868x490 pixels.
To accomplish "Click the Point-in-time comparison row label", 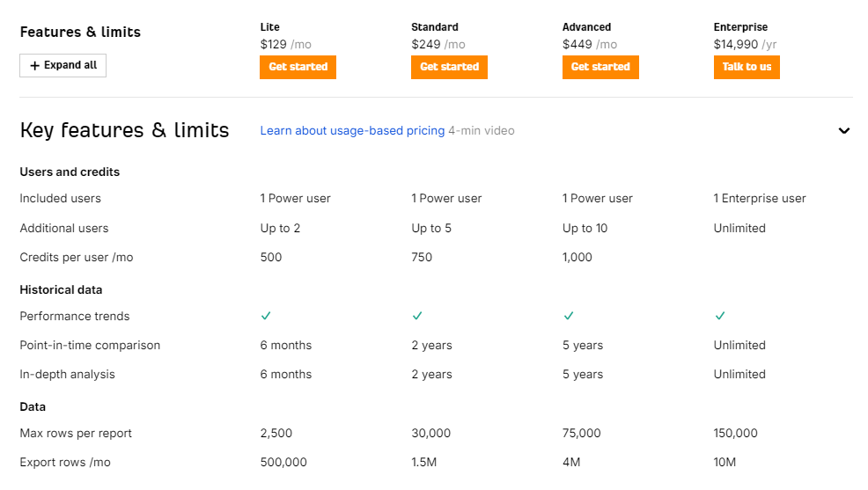I will point(90,345).
